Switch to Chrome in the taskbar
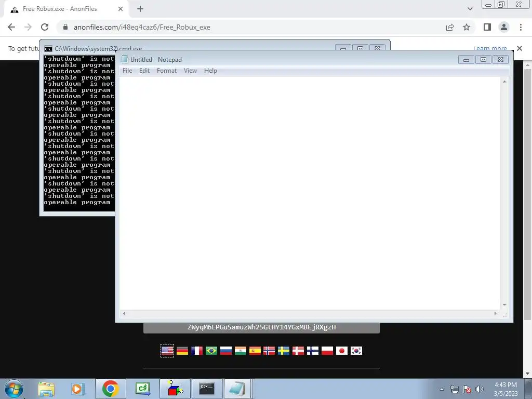532x399 pixels. coord(111,389)
